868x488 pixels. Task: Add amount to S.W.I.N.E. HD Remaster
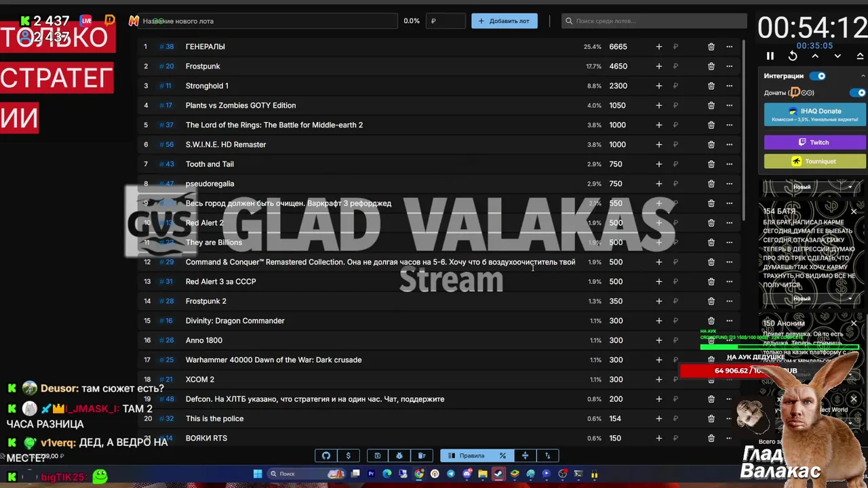click(658, 144)
